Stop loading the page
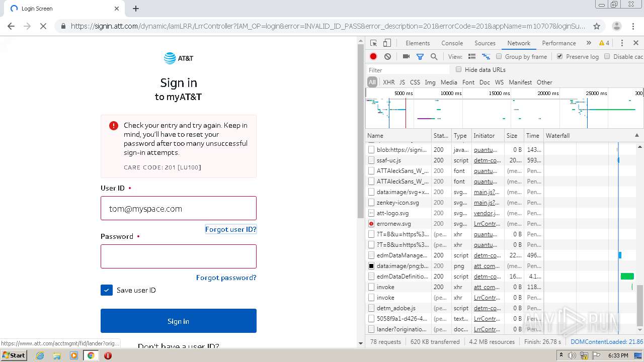This screenshot has width=644, height=362. pos(43,26)
